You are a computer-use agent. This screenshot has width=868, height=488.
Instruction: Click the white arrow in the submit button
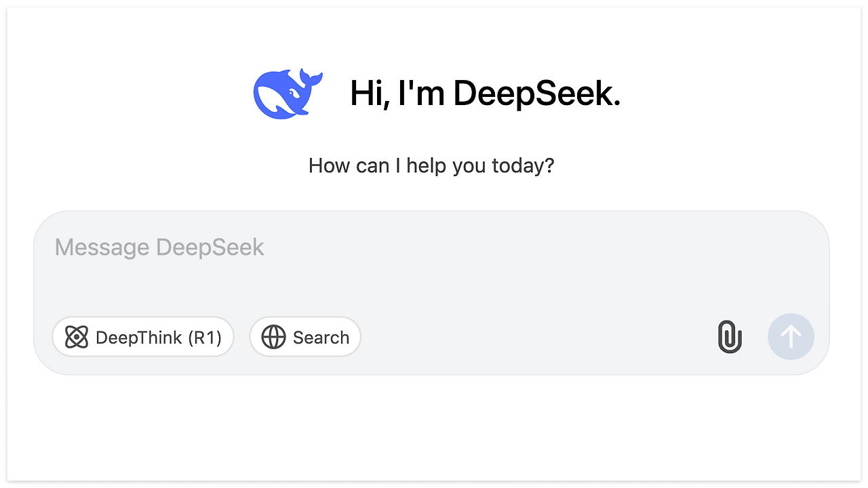(791, 337)
